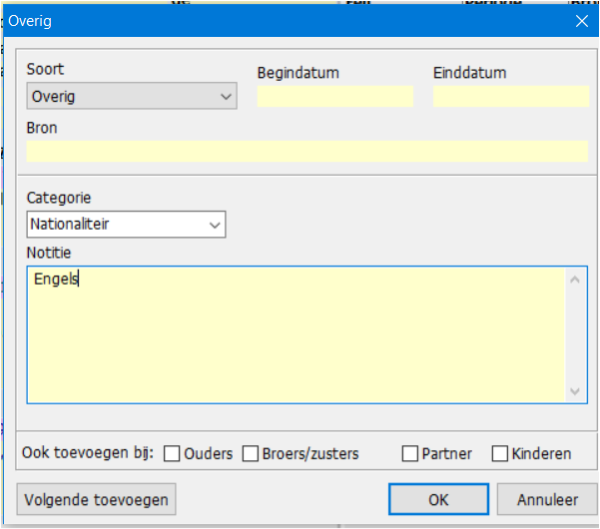Tick the Broers/zusters checkbox
The image size is (600, 529).
[250, 454]
